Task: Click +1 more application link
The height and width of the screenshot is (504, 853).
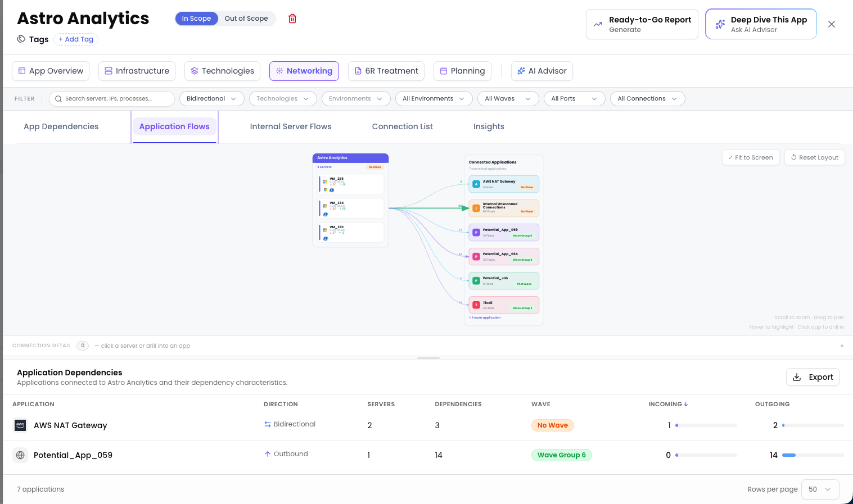Action: click(485, 317)
